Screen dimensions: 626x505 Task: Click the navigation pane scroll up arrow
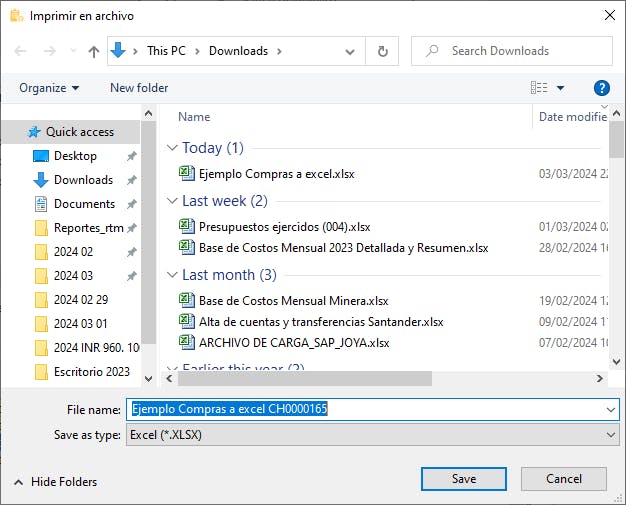[x=149, y=114]
